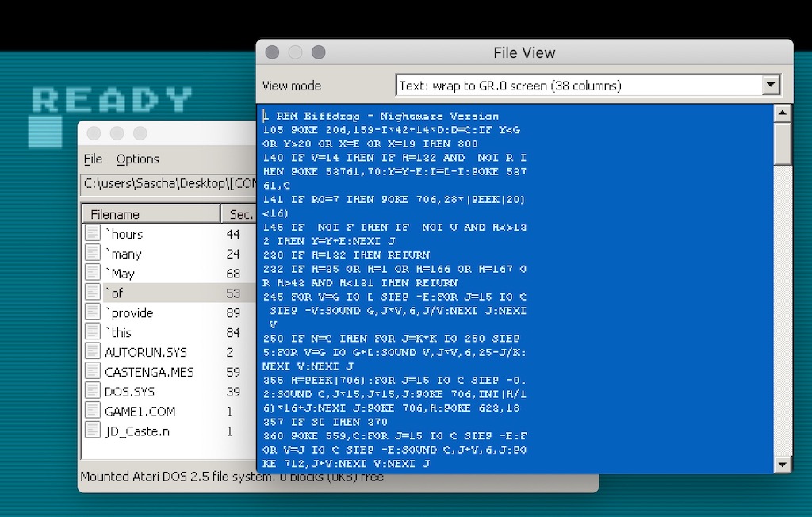Select the `this file row

tap(170, 332)
